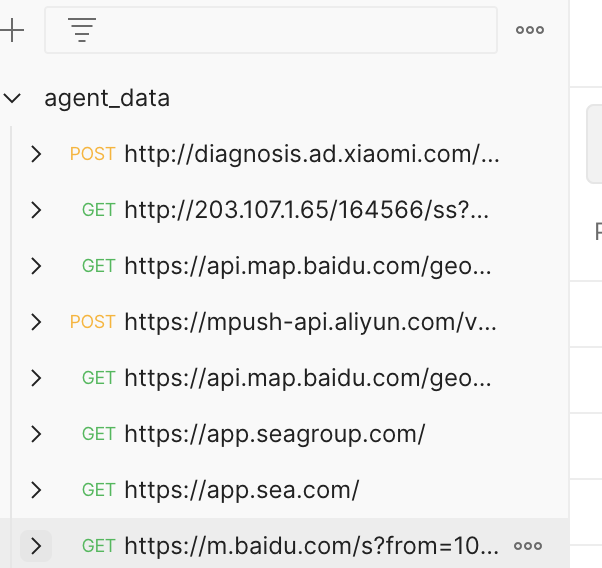Open more actions for the m.baidu.com request

(527, 546)
